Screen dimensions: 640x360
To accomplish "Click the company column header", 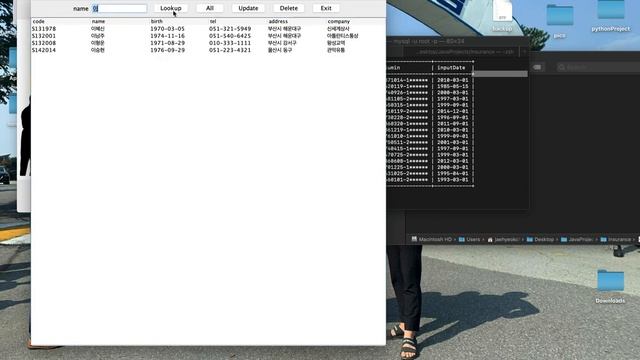I will [338, 21].
